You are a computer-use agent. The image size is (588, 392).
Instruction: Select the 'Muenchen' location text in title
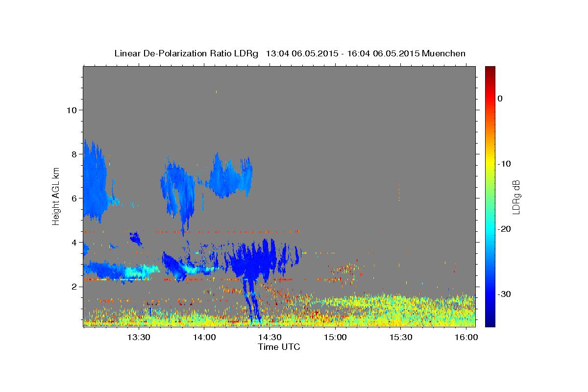[444, 53]
